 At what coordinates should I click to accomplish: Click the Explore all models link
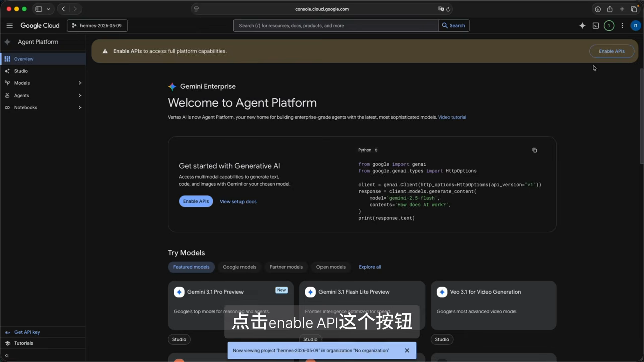[x=370, y=267]
